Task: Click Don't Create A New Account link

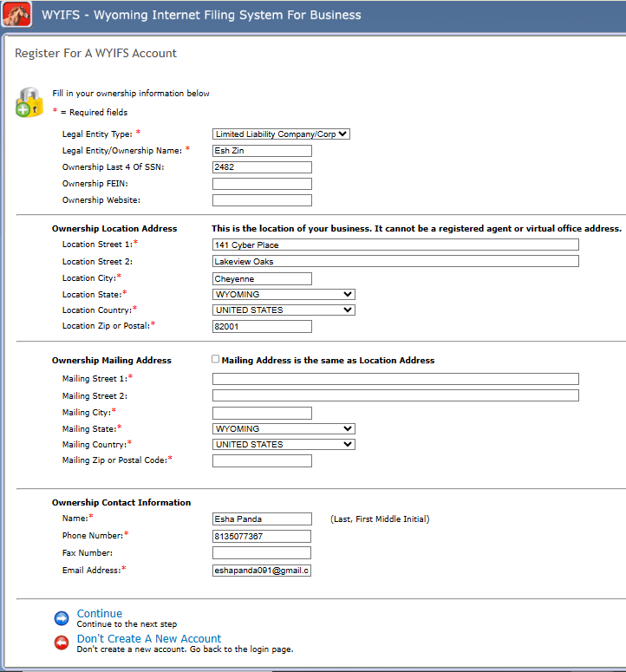Action: (x=149, y=638)
